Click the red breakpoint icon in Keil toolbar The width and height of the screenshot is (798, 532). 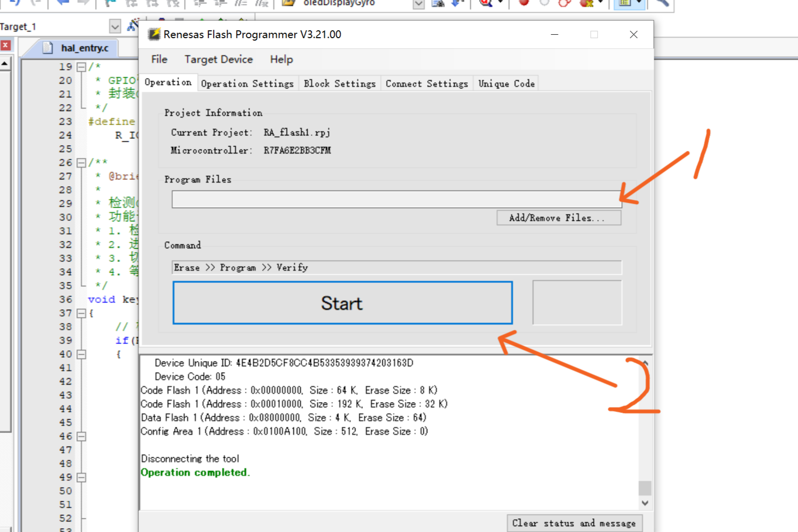(524, 3)
